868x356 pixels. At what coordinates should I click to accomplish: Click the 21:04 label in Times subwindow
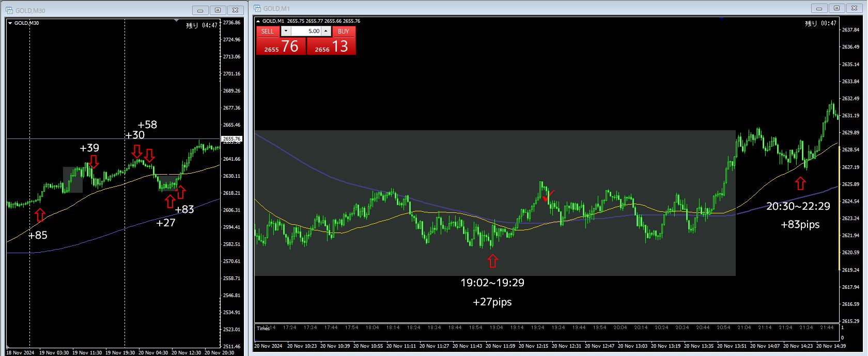pyautogui.click(x=744, y=328)
